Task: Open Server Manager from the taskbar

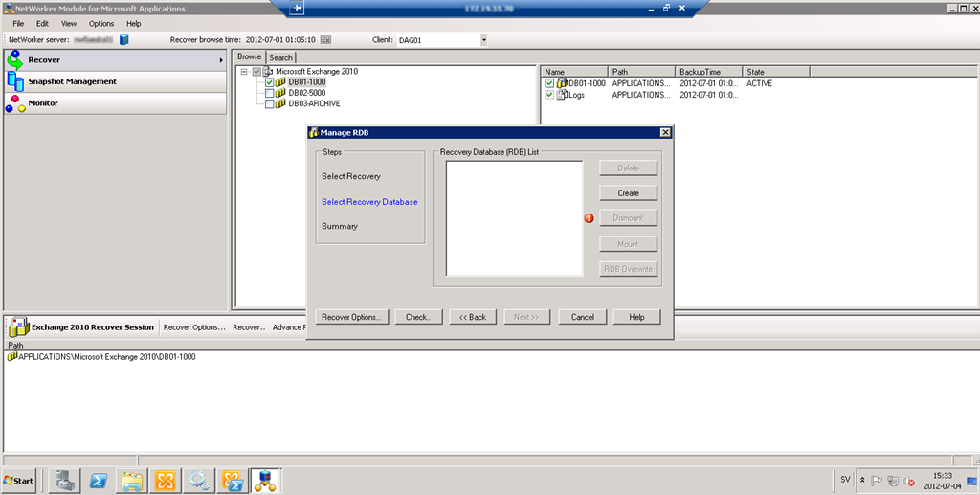Action: coord(65,481)
